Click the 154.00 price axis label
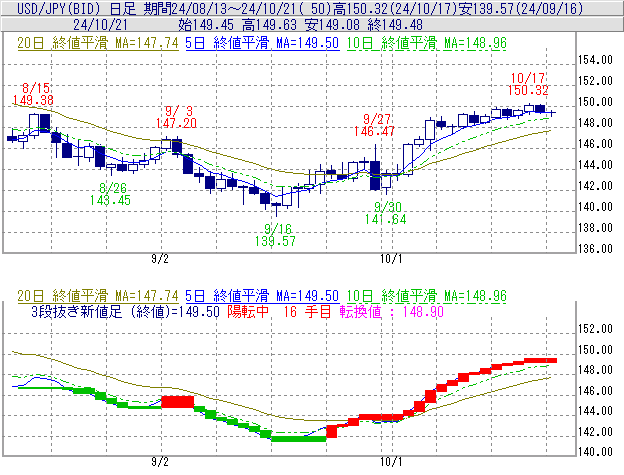The width and height of the screenshot is (624, 475). (594, 60)
